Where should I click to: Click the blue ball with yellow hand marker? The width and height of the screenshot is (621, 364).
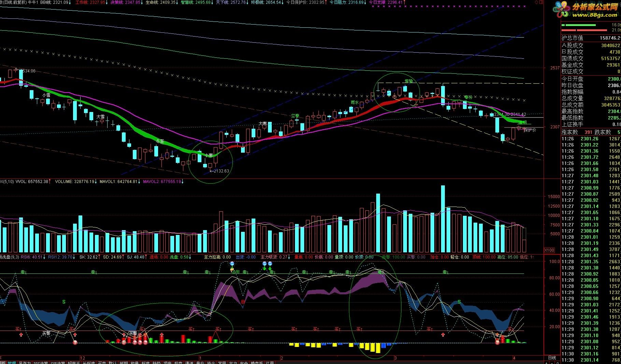tap(232, 267)
